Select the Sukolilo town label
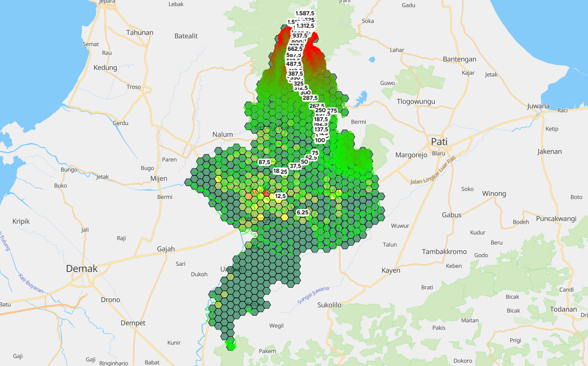588x366 pixels. click(x=329, y=305)
